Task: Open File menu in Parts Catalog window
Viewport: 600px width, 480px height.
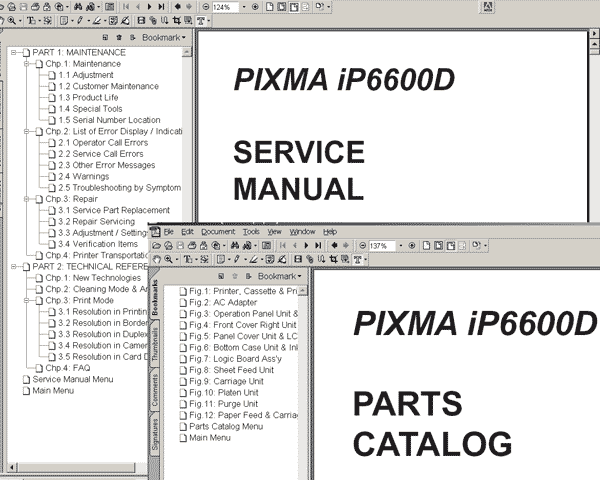Action: (169, 232)
